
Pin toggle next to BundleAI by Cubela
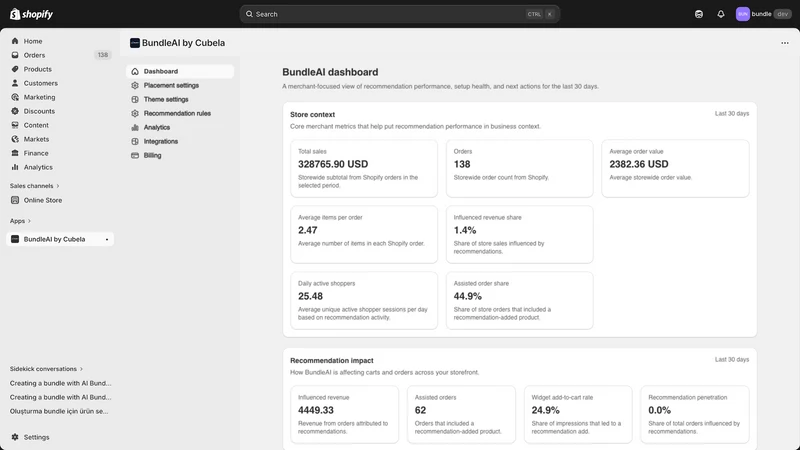tap(107, 239)
